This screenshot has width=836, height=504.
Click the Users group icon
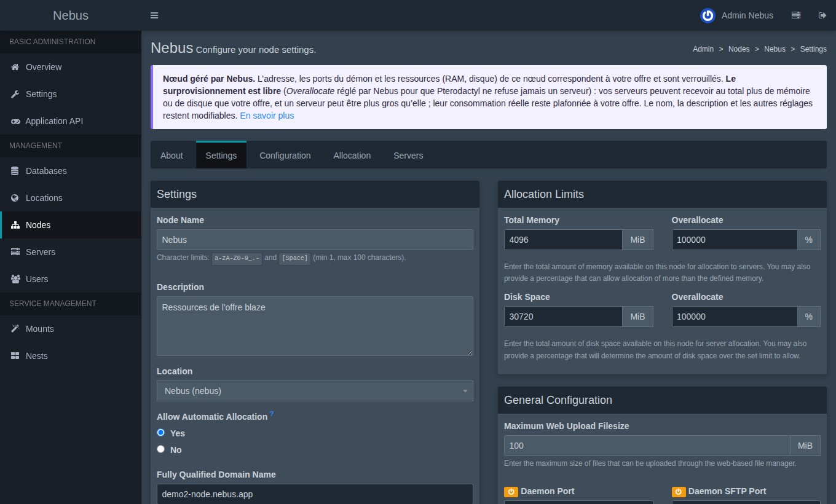[15, 279]
